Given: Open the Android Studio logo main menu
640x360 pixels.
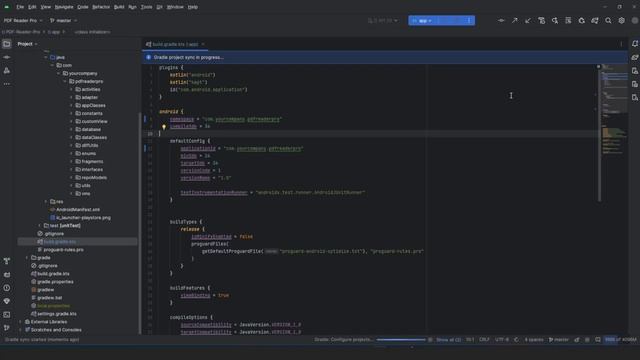Looking at the screenshot, I should click(7, 7).
